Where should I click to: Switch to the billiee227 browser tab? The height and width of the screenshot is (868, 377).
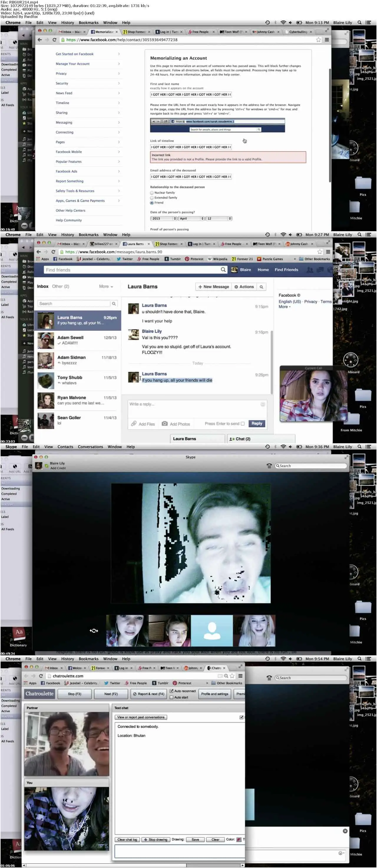(x=103, y=244)
